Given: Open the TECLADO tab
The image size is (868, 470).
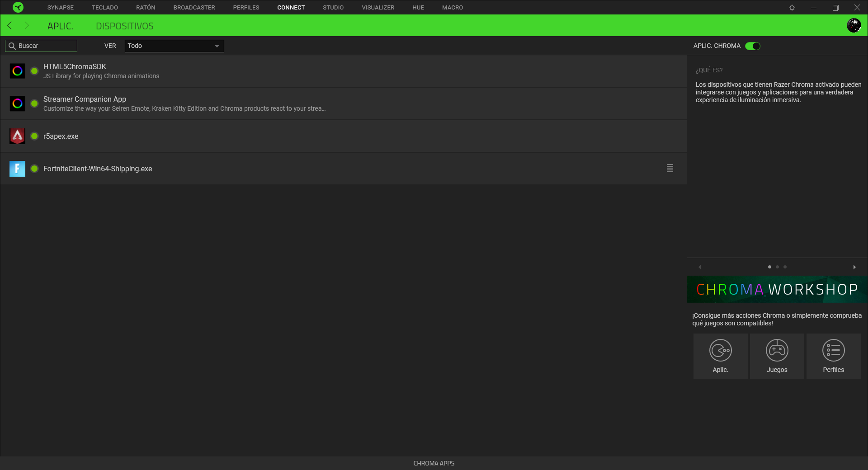Looking at the screenshot, I should (x=105, y=8).
